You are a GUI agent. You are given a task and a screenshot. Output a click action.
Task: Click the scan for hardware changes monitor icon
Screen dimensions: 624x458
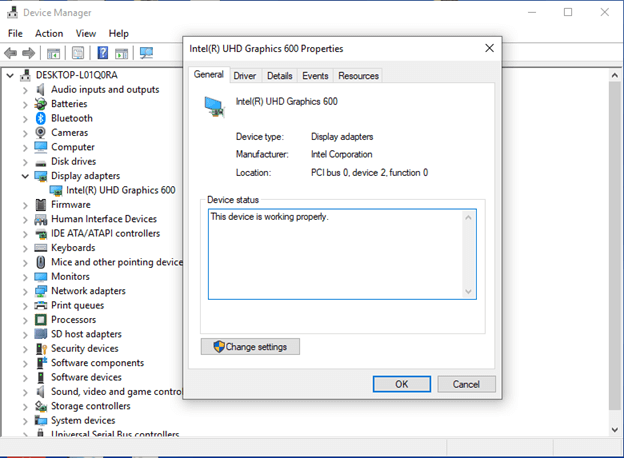(146, 53)
